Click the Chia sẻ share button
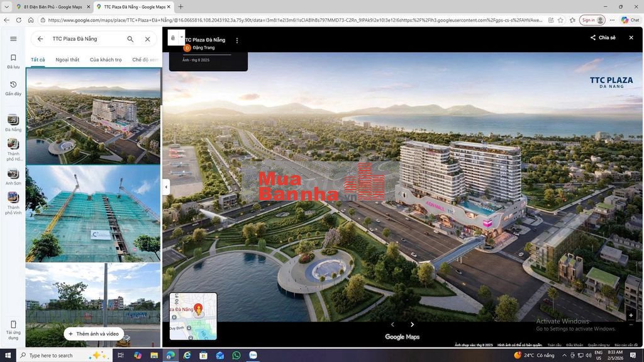This screenshot has width=644, height=362. coord(602,38)
